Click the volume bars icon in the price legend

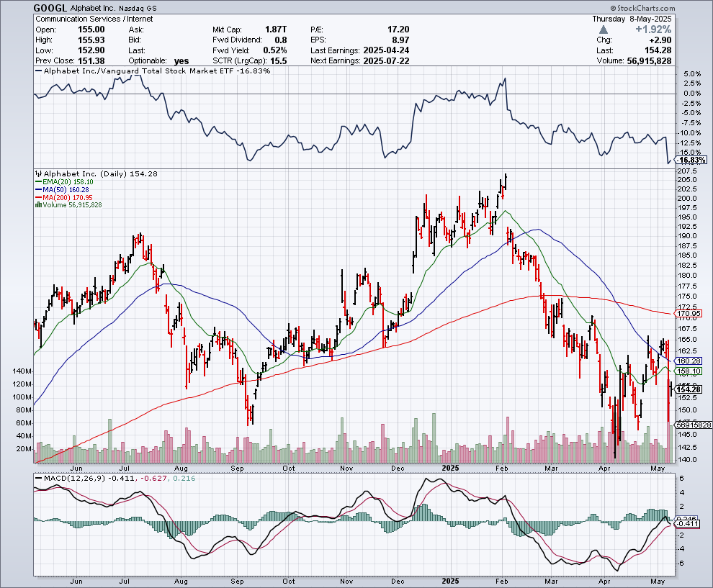pos(39,205)
